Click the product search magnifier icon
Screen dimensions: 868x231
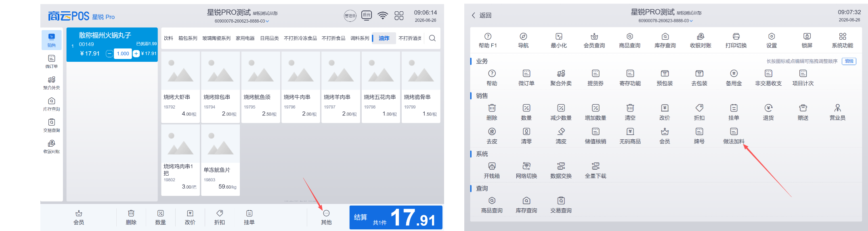[432, 38]
